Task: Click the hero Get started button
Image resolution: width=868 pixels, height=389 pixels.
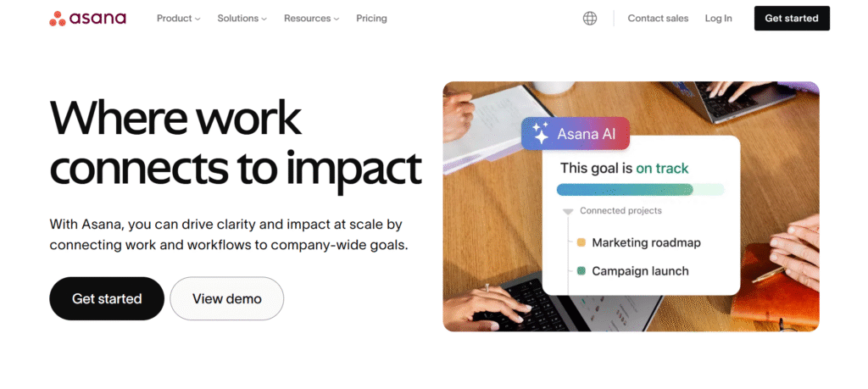Action: point(107,298)
